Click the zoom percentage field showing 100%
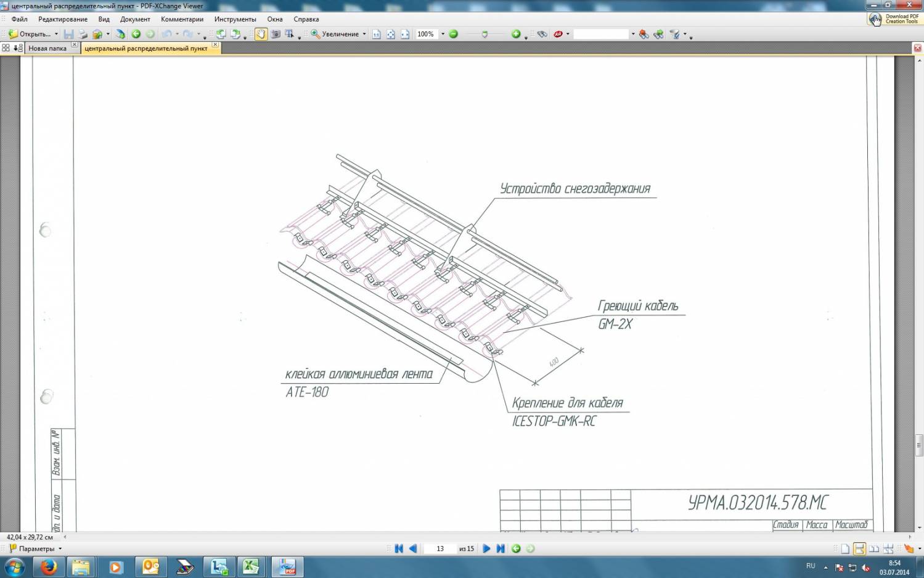The height and width of the screenshot is (578, 924). tap(427, 34)
